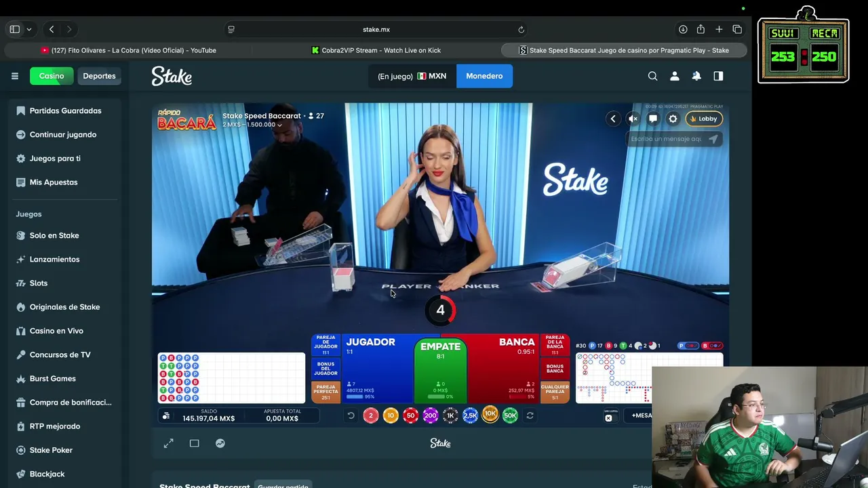
Task: Bet on JUGADOR
Action: 376,368
